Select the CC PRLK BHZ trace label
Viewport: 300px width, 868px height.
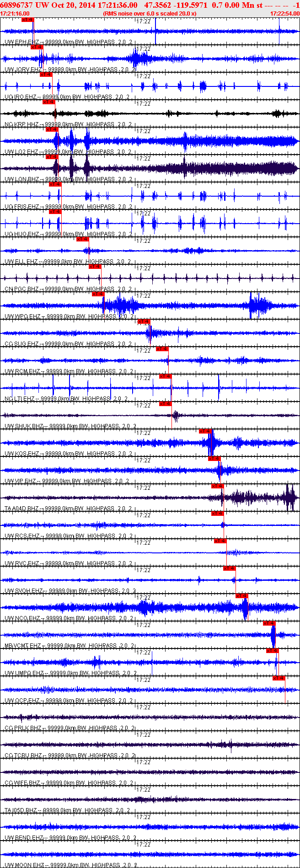click(70, 728)
